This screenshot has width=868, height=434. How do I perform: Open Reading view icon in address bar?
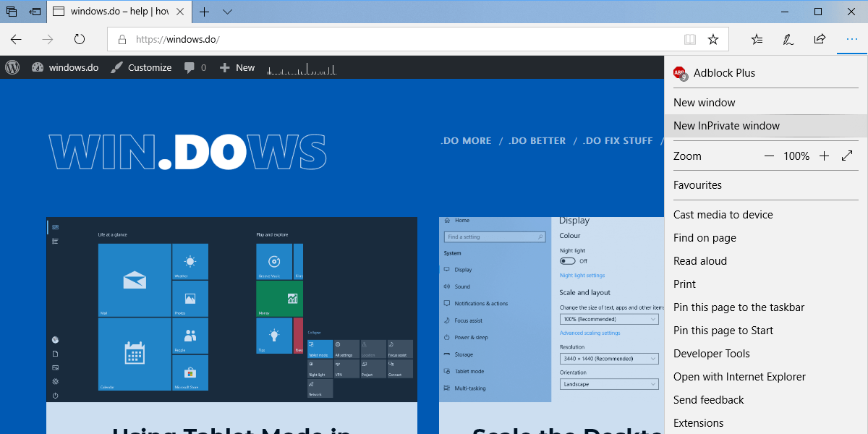pyautogui.click(x=690, y=39)
